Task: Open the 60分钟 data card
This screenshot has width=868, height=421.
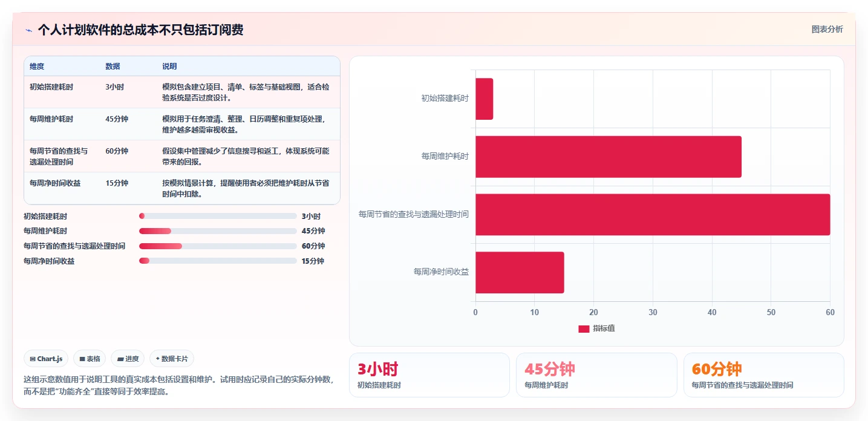Action: 764,375
